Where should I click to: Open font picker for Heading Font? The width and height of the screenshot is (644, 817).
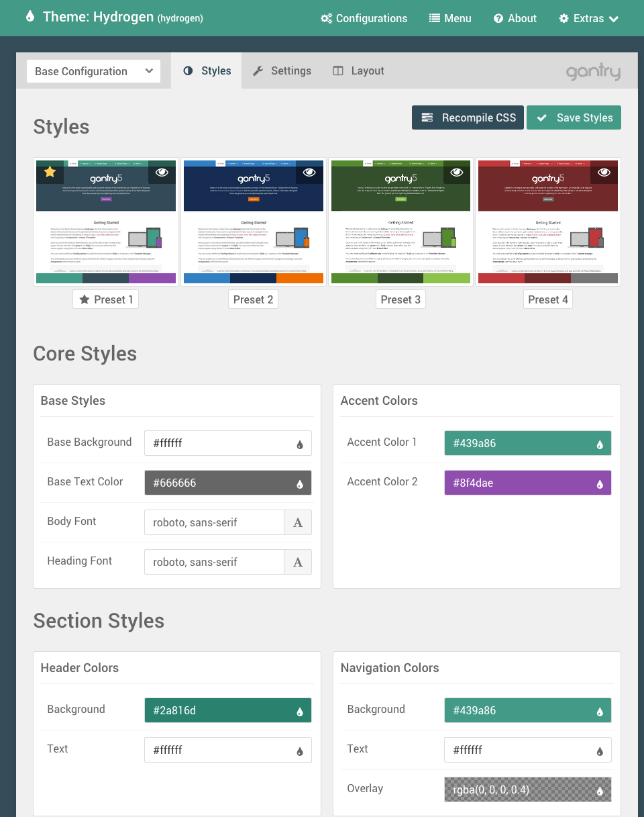point(298,562)
